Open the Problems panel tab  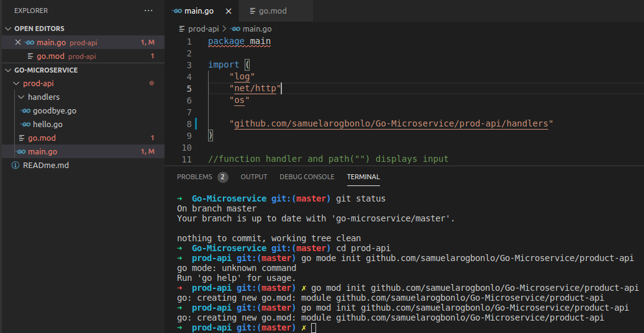tap(194, 177)
